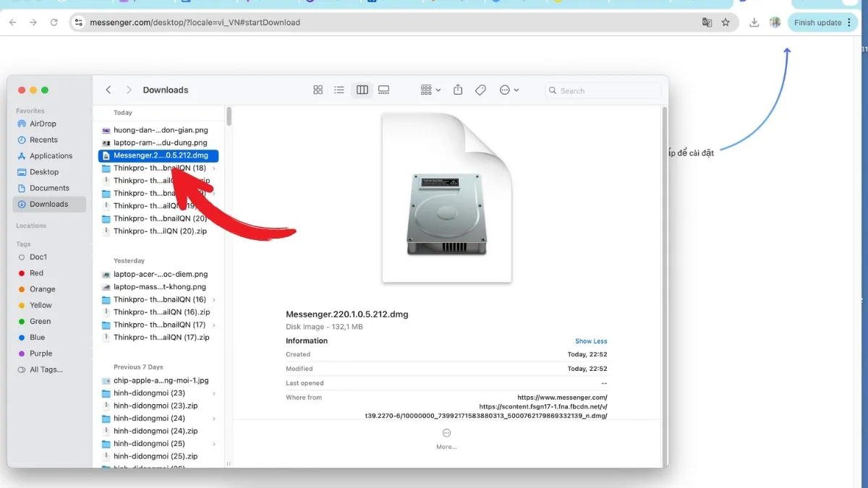Select column view in Finder toolbar

[362, 90]
